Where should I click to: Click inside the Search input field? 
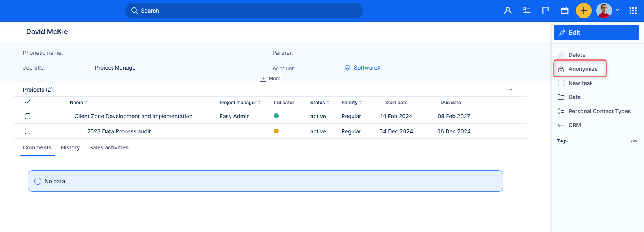(x=250, y=11)
